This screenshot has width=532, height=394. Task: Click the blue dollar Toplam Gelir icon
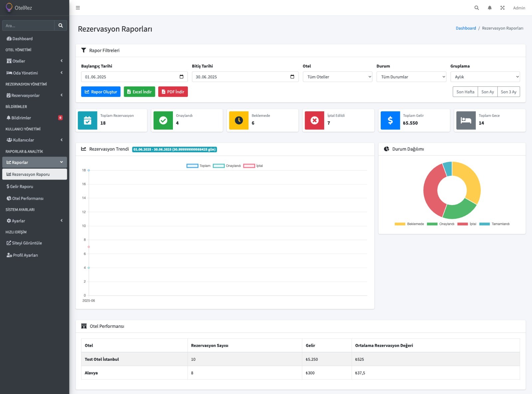tap(390, 120)
